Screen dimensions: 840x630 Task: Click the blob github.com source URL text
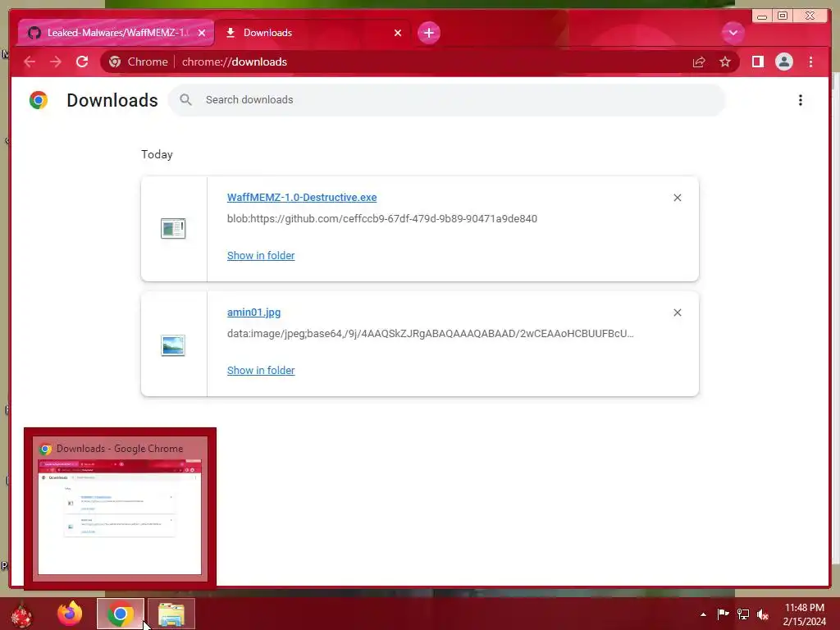click(x=382, y=218)
